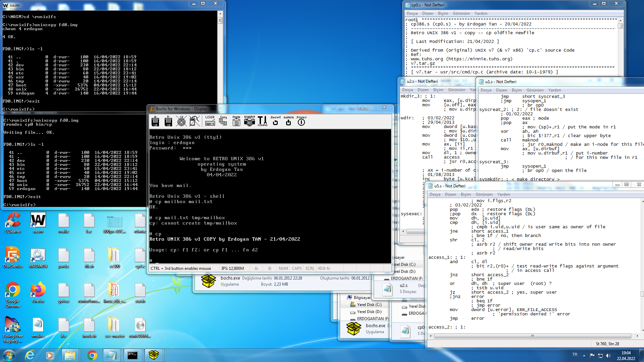The height and width of the screenshot is (362, 644).
Task: Show hidden tray icons arrow
Action: [x=584, y=355]
